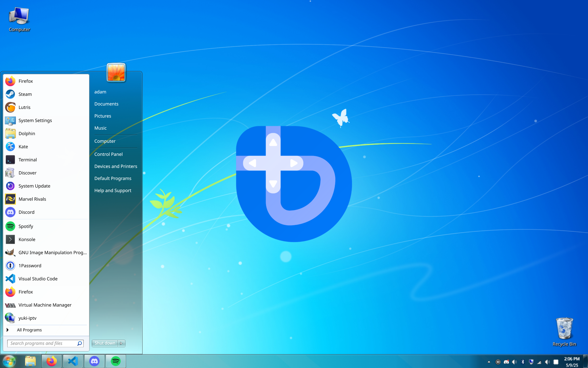The width and height of the screenshot is (588, 368).
Task: Click the user account picture thumbnail
Action: 116,73
